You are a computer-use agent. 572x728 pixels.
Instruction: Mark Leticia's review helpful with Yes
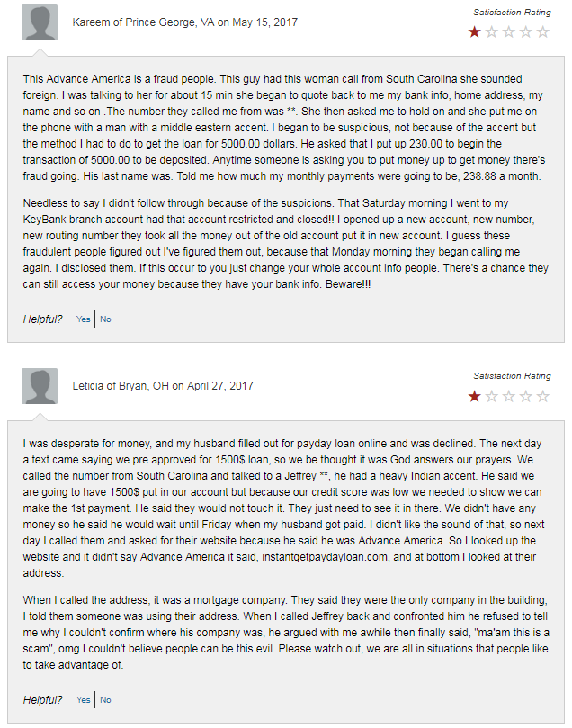pos(83,700)
